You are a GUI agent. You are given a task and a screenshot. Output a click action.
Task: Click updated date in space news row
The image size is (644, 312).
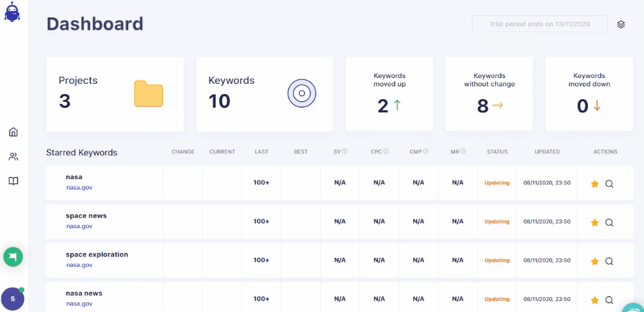click(x=547, y=222)
